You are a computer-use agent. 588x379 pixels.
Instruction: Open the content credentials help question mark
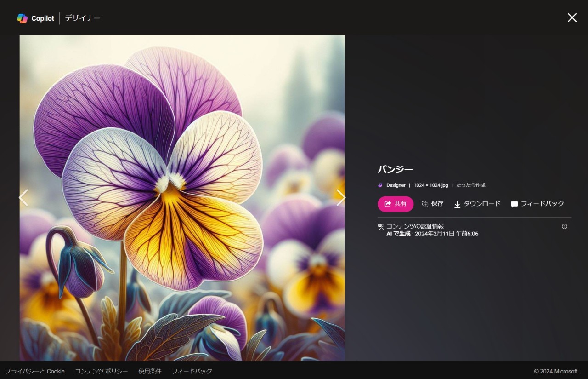565,226
